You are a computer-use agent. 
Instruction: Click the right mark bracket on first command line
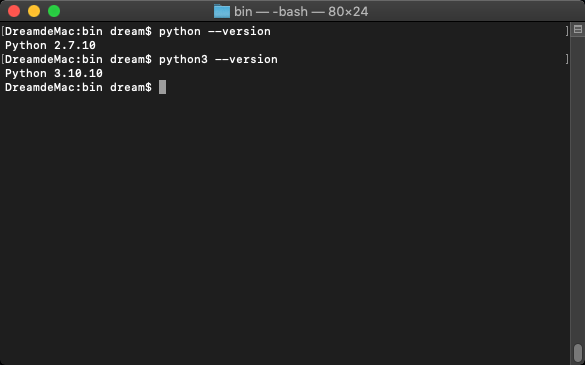[567, 31]
